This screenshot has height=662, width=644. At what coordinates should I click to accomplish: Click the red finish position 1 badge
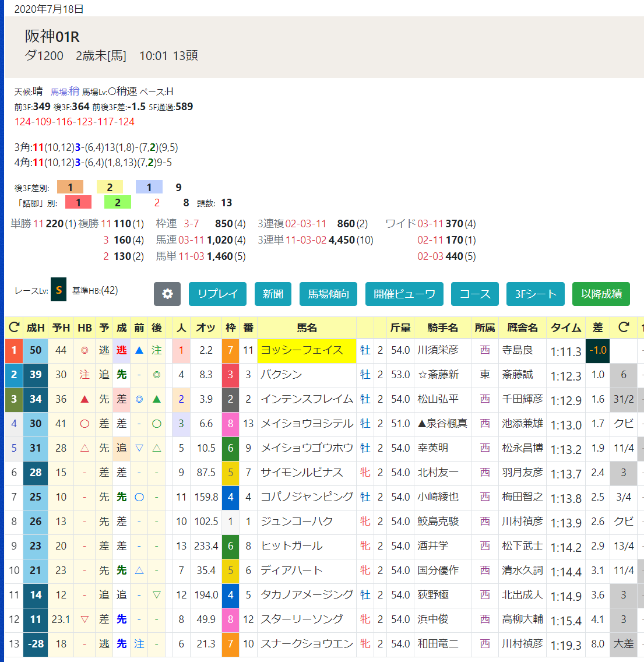[14, 350]
